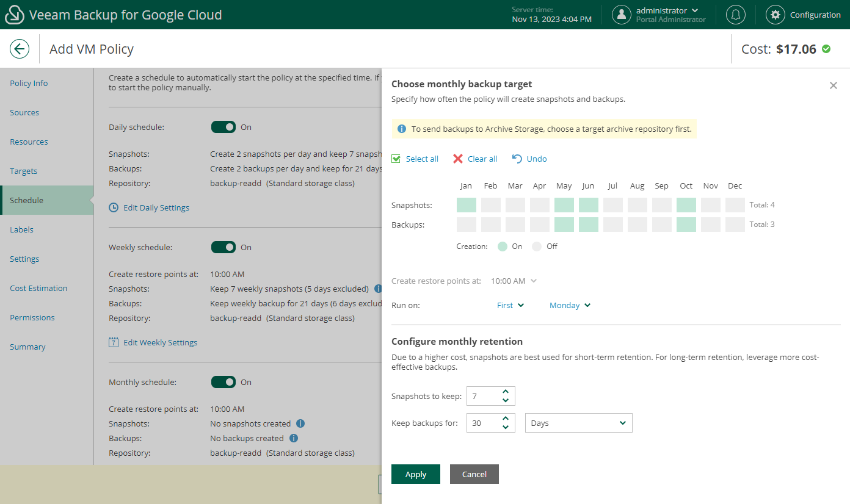Toggle the Weekly schedule switch
This screenshot has width=850, height=504.
click(x=223, y=247)
